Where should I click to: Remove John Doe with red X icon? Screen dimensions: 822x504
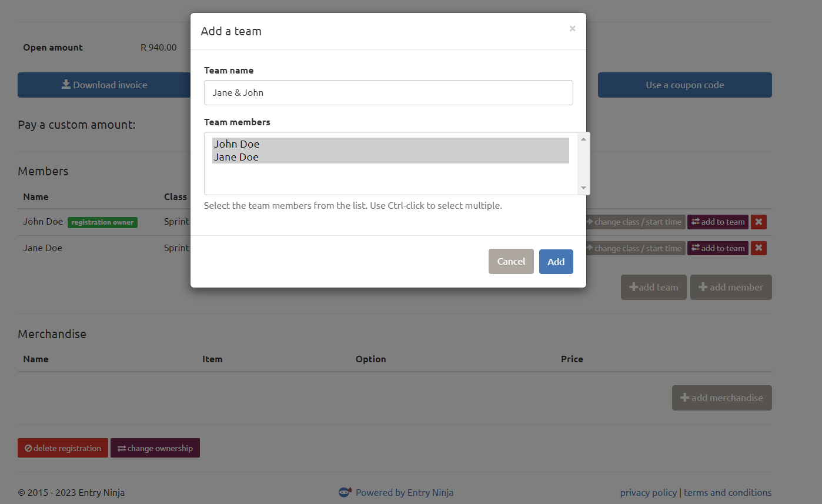point(758,222)
